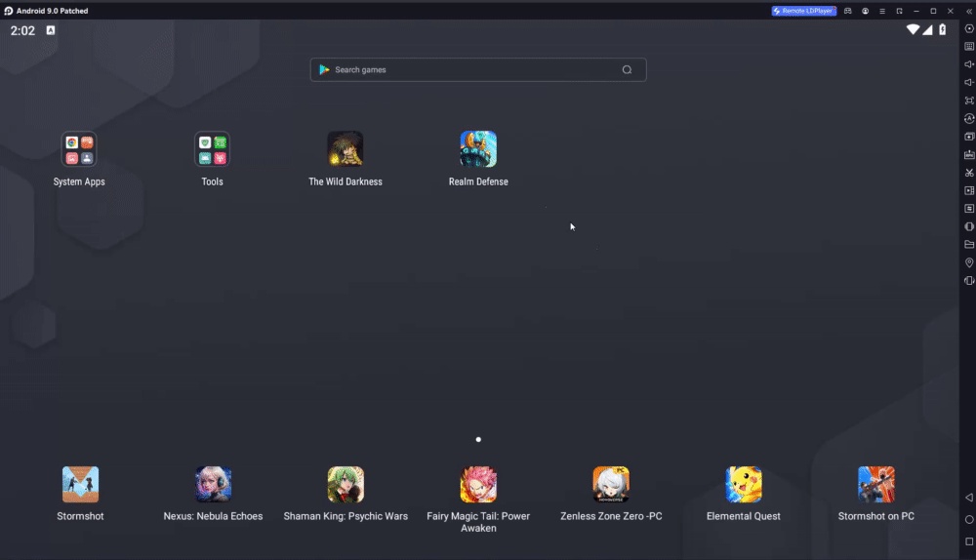The width and height of the screenshot is (976, 560).
Task: Open Shaman King: Psychic Wars
Action: [x=346, y=484]
